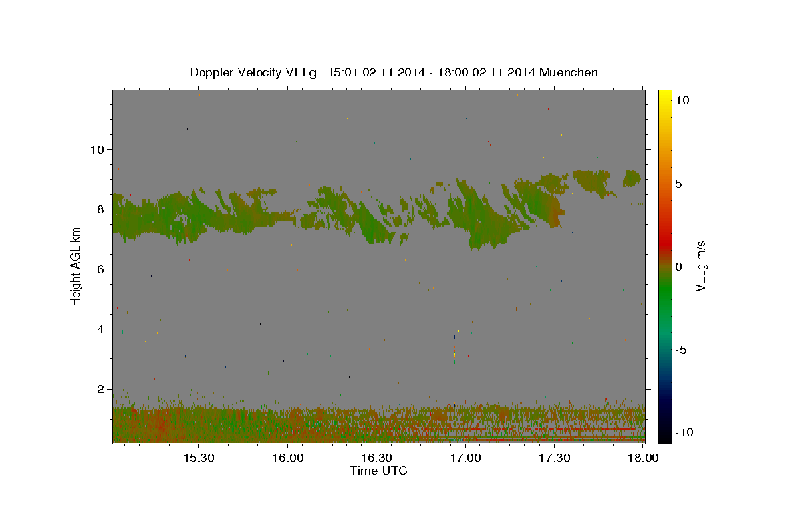Click the colorbar value -10 label
The image size is (798, 532).
(x=684, y=432)
